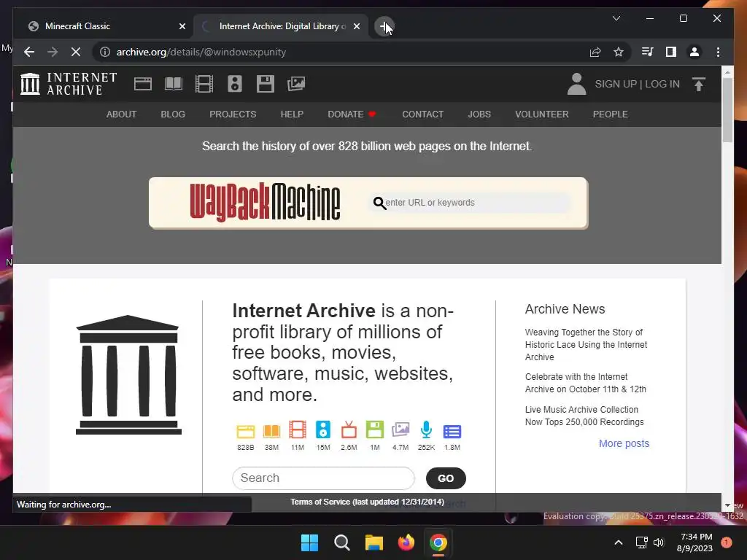The height and width of the screenshot is (560, 747).
Task: Open Chrome side panel
Action: click(x=671, y=52)
